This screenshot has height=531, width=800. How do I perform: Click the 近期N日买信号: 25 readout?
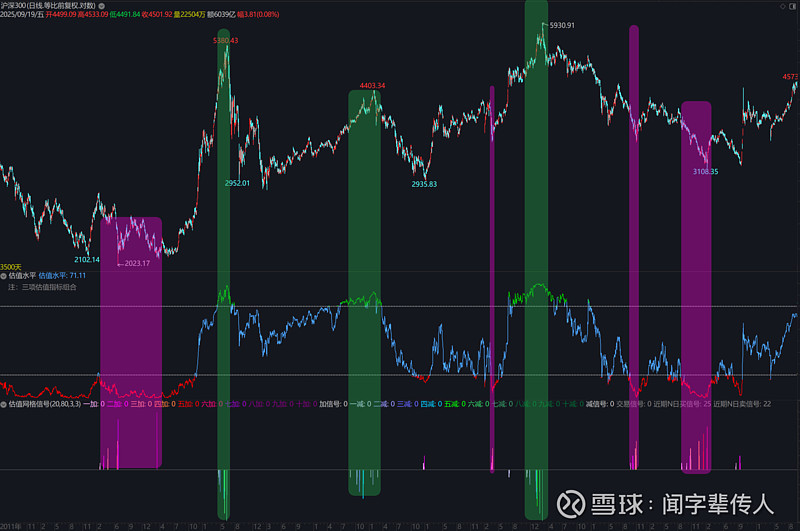click(682, 404)
